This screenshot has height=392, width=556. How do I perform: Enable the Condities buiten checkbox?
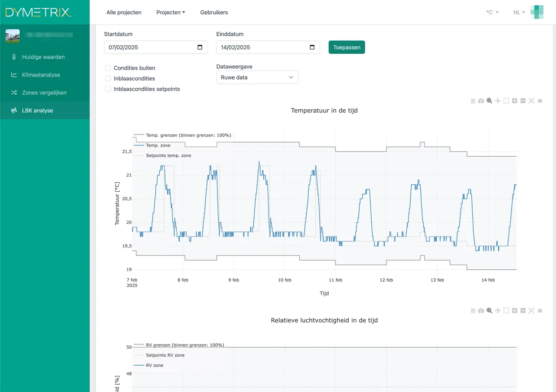(x=108, y=68)
